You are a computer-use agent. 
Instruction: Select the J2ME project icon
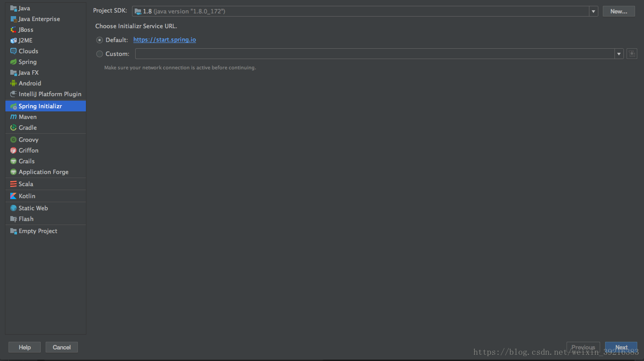tap(13, 41)
